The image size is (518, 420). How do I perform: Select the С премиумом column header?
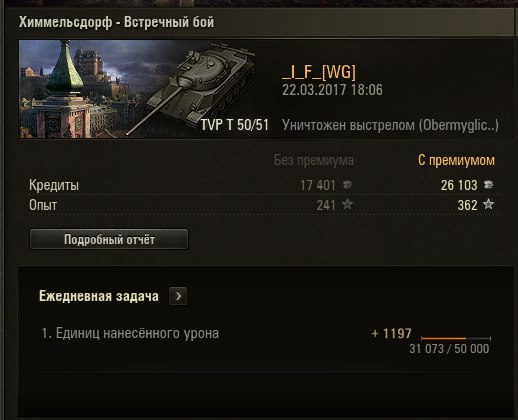456,160
